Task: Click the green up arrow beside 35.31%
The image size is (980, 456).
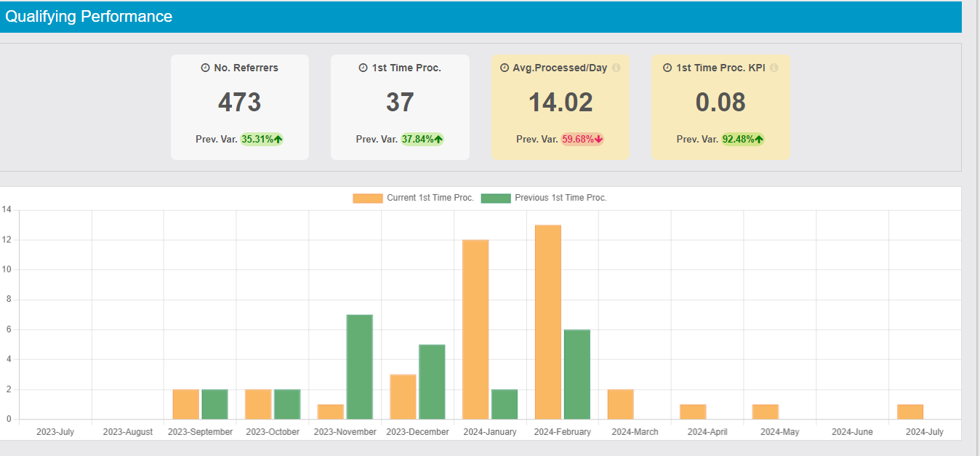Action: point(278,139)
